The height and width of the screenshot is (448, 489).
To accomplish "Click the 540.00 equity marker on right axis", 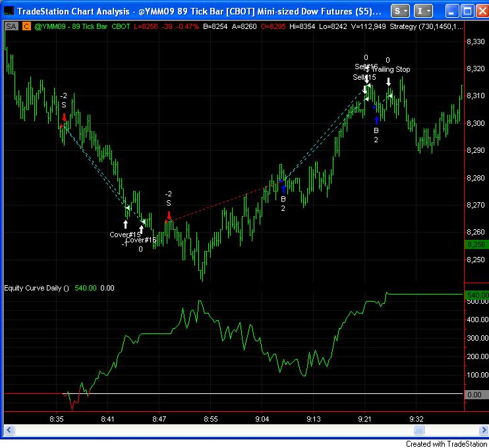I will 477,294.
